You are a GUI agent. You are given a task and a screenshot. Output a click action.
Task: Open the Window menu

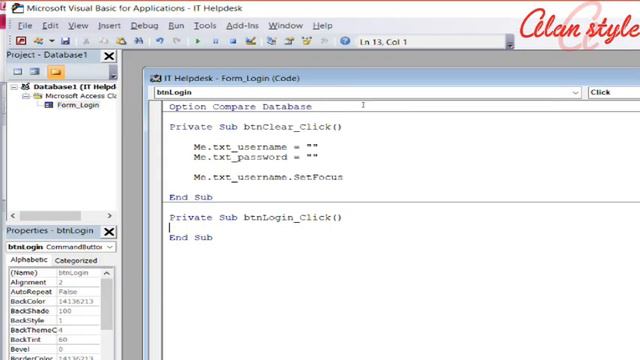coord(285,26)
